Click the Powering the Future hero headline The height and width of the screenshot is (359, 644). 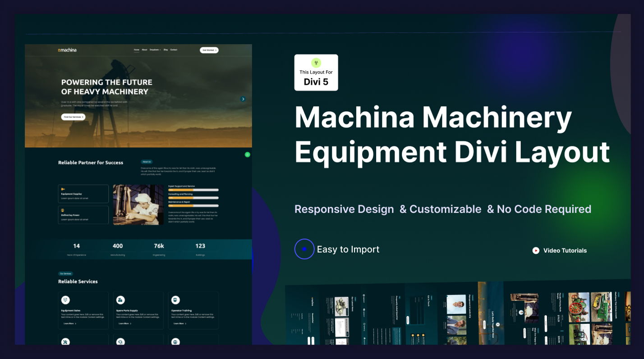(x=107, y=87)
